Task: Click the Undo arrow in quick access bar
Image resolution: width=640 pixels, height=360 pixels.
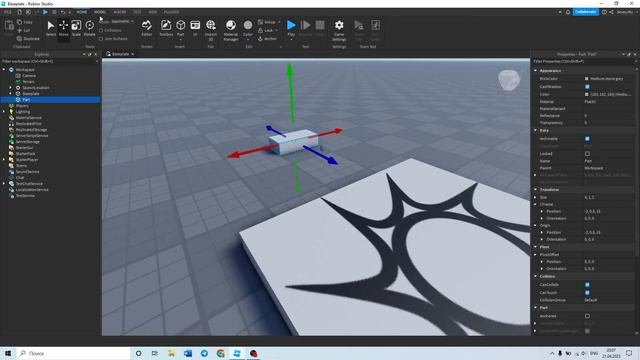Action: tap(62, 12)
